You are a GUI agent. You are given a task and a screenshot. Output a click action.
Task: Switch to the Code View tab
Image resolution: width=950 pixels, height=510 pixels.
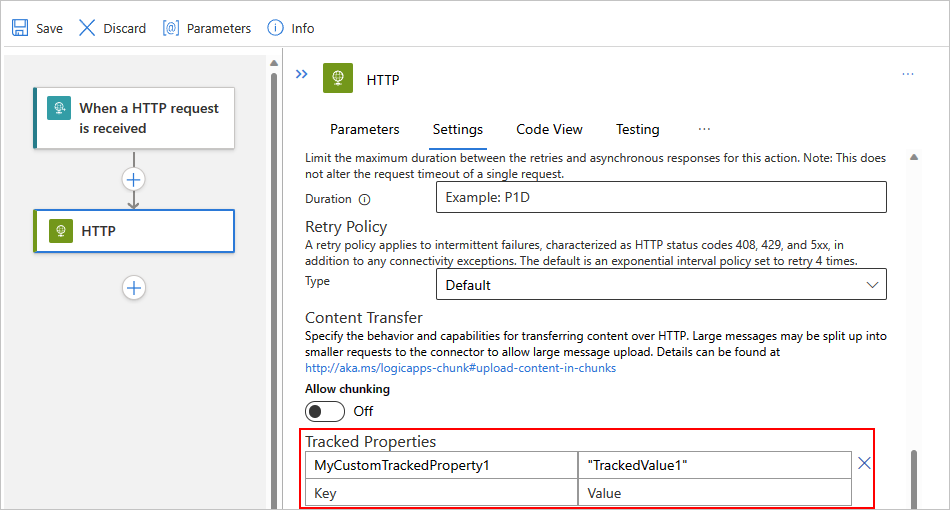[549, 129]
